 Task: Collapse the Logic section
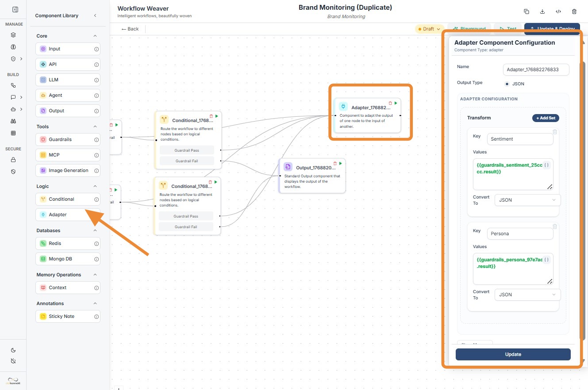[x=95, y=186]
